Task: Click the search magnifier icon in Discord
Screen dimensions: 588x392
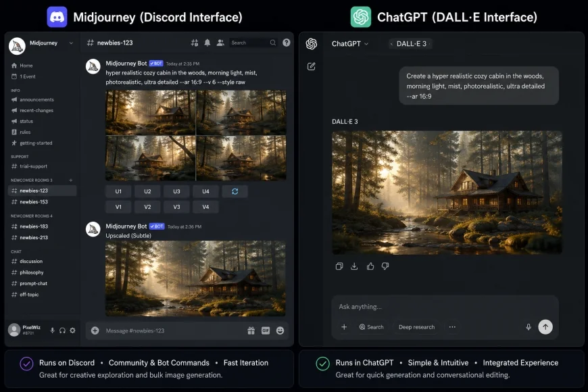Action: (x=273, y=43)
